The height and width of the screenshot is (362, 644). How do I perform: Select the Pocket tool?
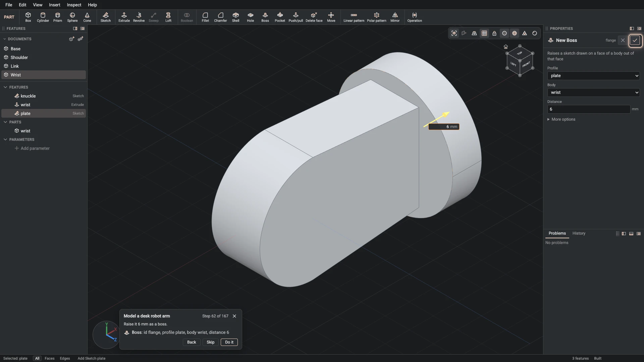(280, 17)
